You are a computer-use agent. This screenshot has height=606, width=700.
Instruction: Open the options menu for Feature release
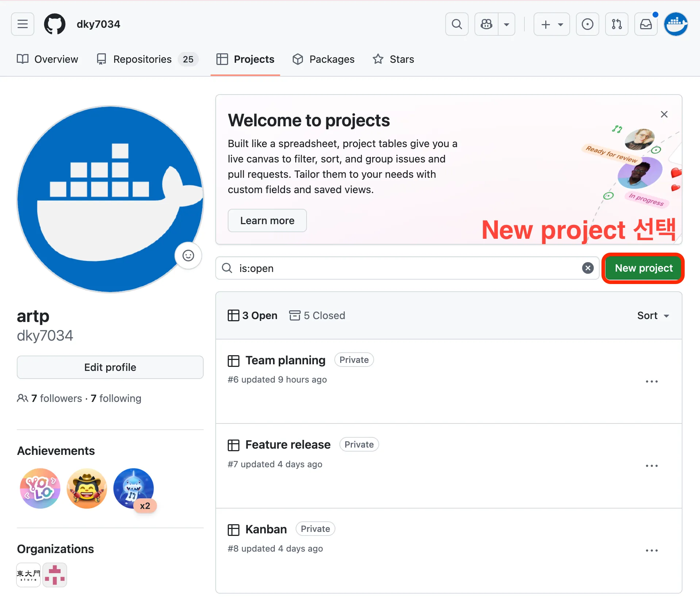(651, 465)
